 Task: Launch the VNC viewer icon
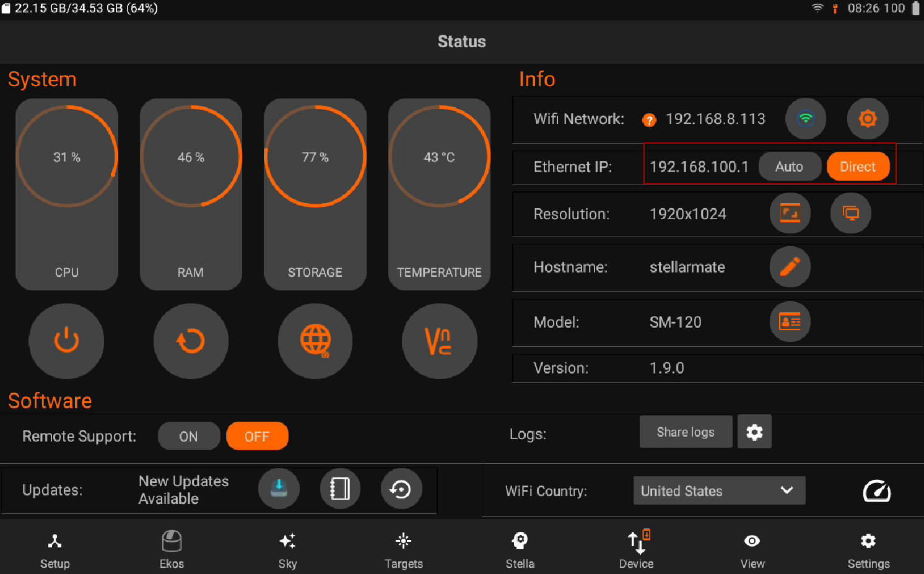(x=439, y=341)
